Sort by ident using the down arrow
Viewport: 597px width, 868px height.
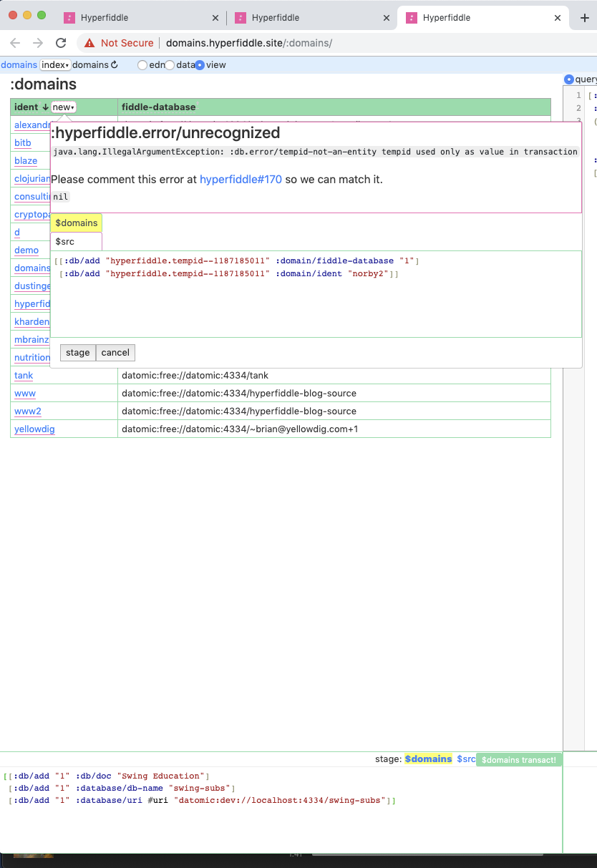(x=46, y=107)
